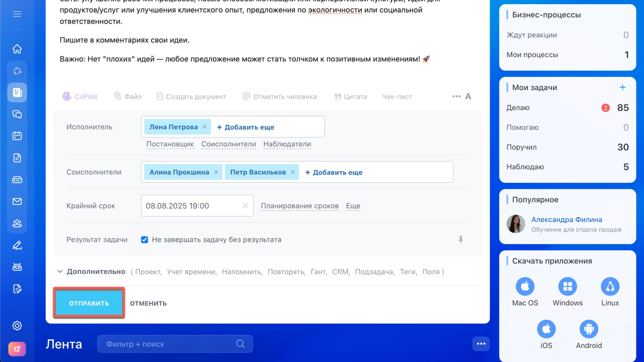Download the Android app
The height and width of the screenshot is (362, 644).
[x=589, y=335]
